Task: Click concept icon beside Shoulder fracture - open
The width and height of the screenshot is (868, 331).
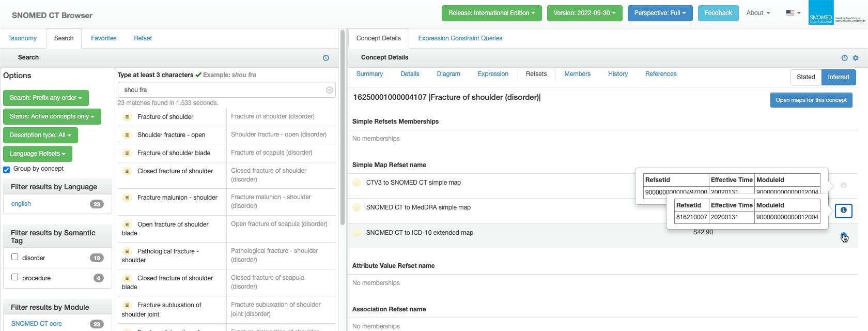Action: pos(127,135)
